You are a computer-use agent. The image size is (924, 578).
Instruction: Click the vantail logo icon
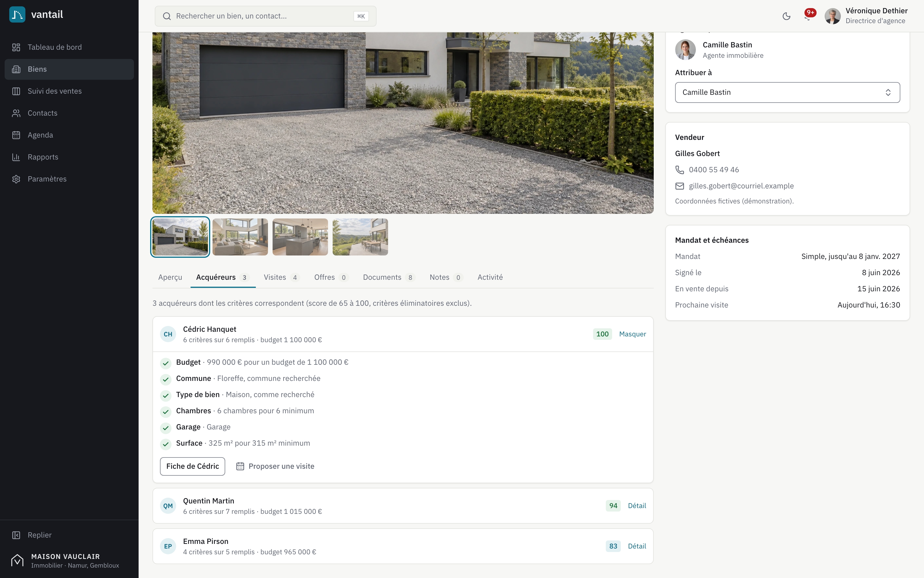click(x=17, y=14)
